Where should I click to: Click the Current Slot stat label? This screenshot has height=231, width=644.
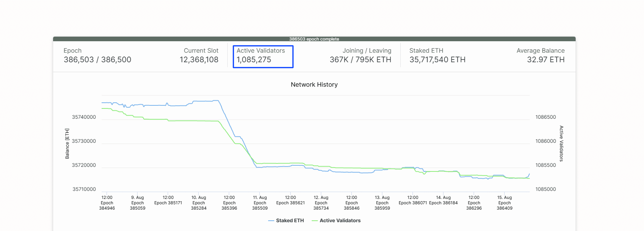[201, 50]
